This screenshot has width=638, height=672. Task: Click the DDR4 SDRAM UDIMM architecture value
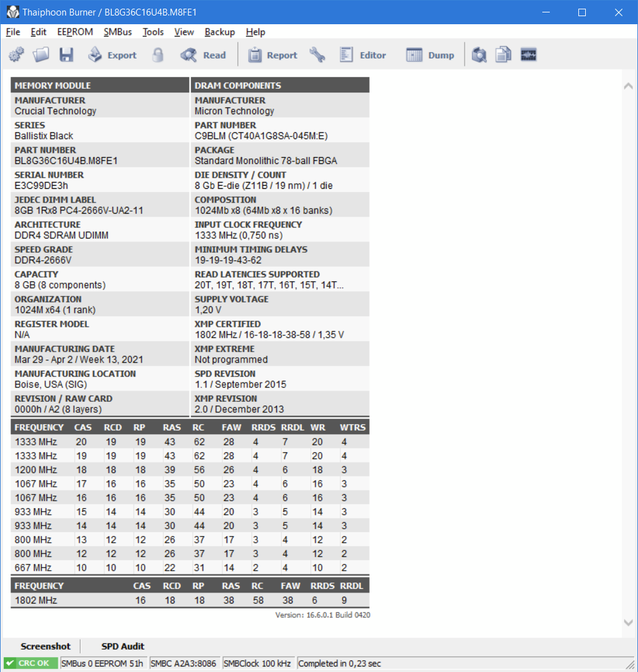coord(62,235)
